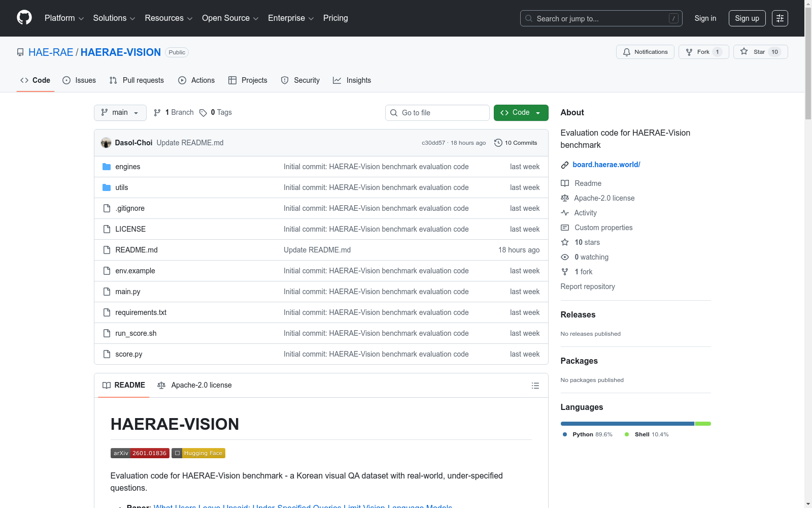Image resolution: width=812 pixels, height=508 pixels.
Task: Click the link icon beside board.haerae.world
Action: pyautogui.click(x=565, y=165)
